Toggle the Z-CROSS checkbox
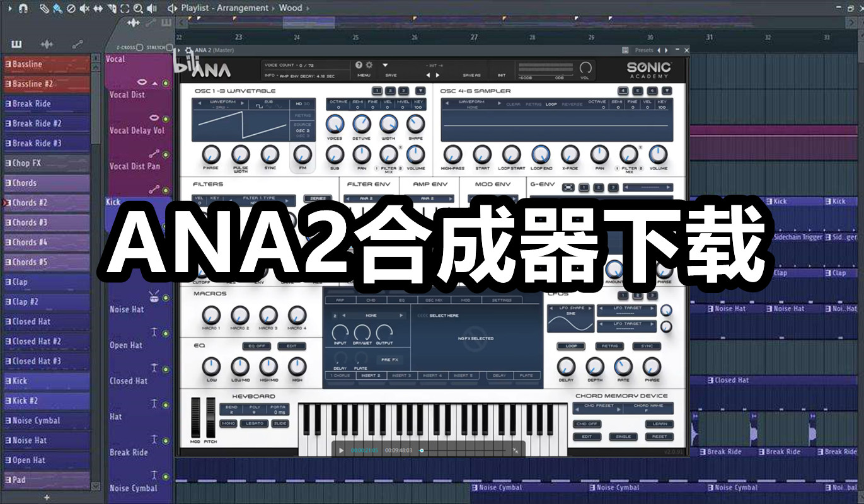The height and width of the screenshot is (504, 864). pos(139,47)
